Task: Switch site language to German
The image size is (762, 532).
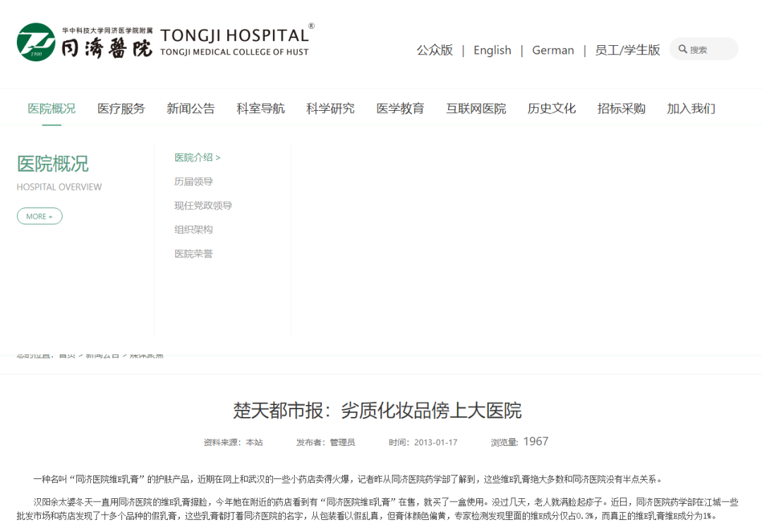Action: tap(552, 50)
